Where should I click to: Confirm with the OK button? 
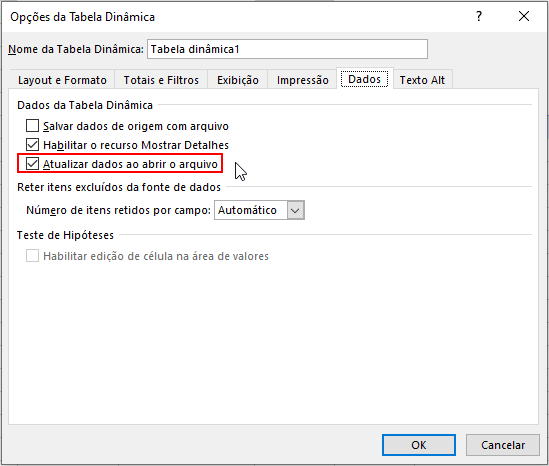coord(419,445)
